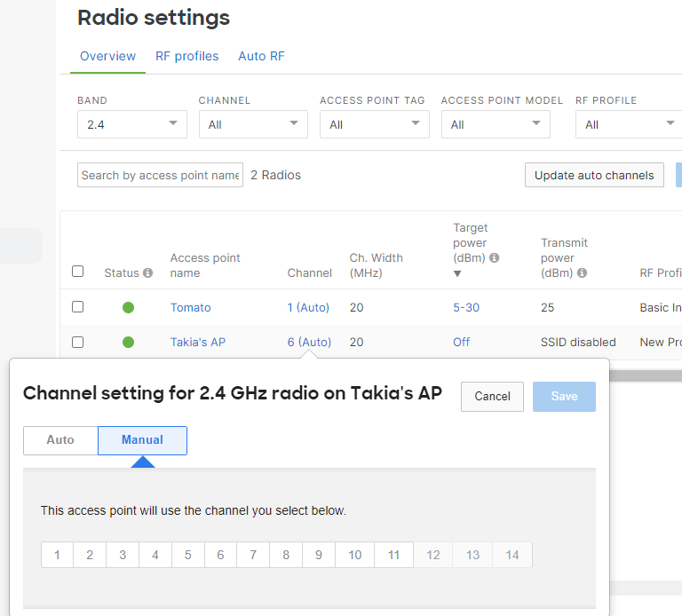Click the Update auto channels button
The height and width of the screenshot is (616, 682).
(594, 175)
